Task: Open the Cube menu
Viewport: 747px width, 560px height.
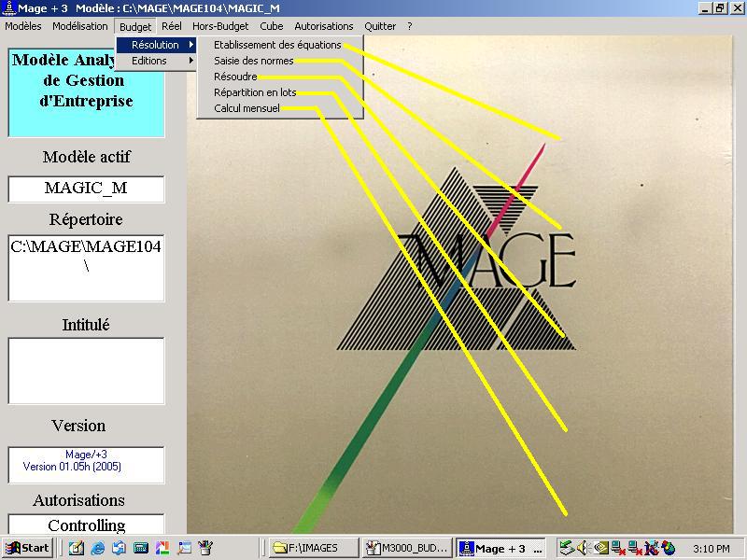Action: (x=272, y=26)
